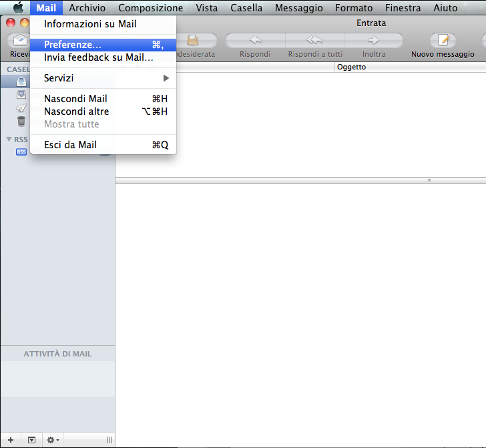Toggle the Mail Activity panel button

tap(31, 440)
